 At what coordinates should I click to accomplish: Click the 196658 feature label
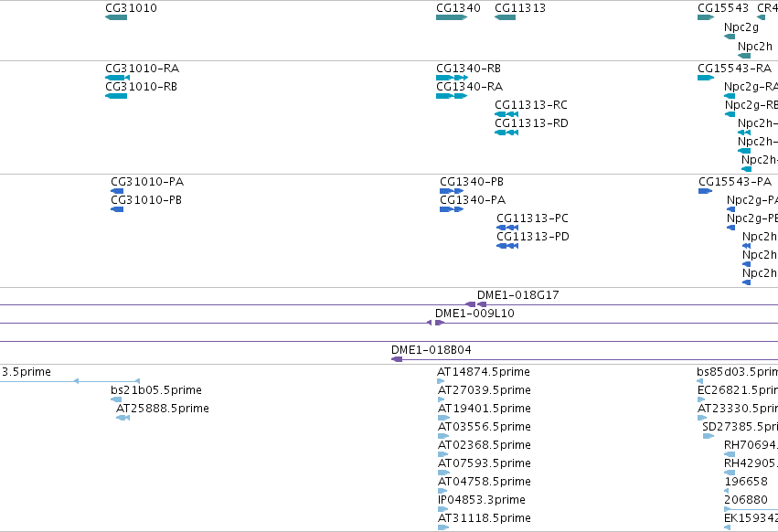click(746, 482)
